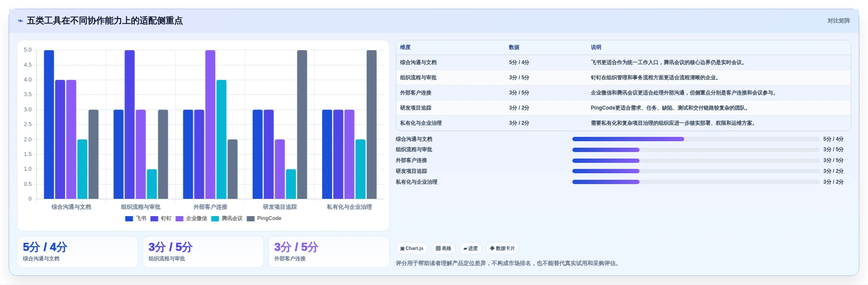
Task: Click the 飞书 bar in the 综合沟通与文档 group
Action: (x=49, y=125)
